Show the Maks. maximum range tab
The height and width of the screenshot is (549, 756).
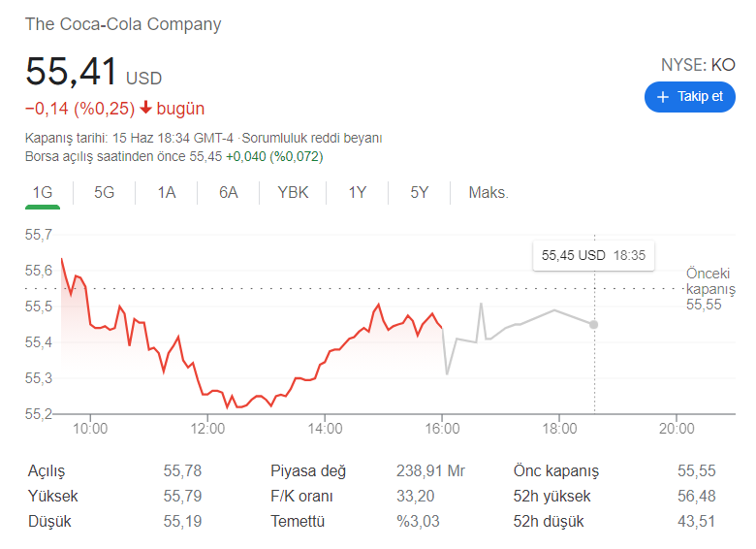[488, 192]
